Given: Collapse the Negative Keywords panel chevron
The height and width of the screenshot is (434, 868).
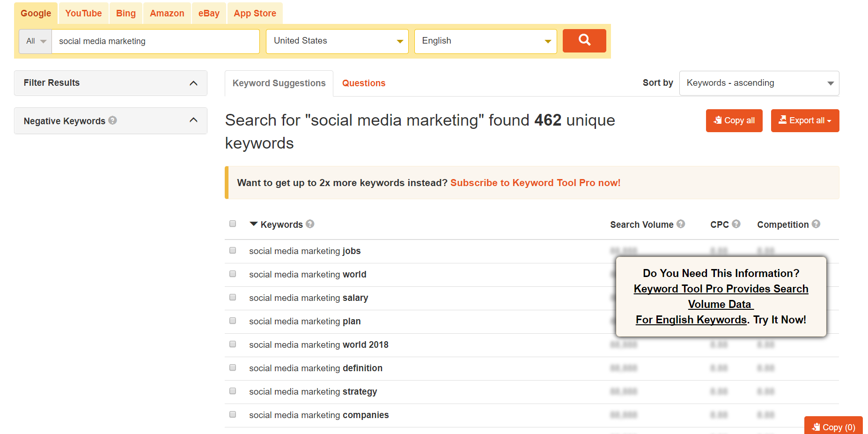Looking at the screenshot, I should (x=193, y=120).
